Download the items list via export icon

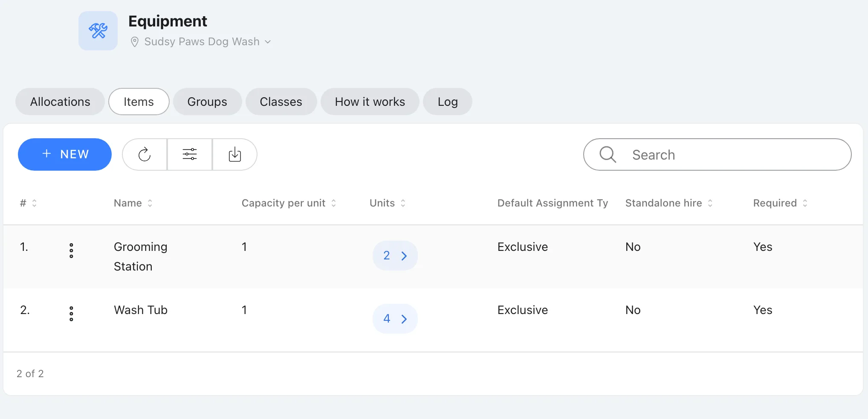(235, 154)
